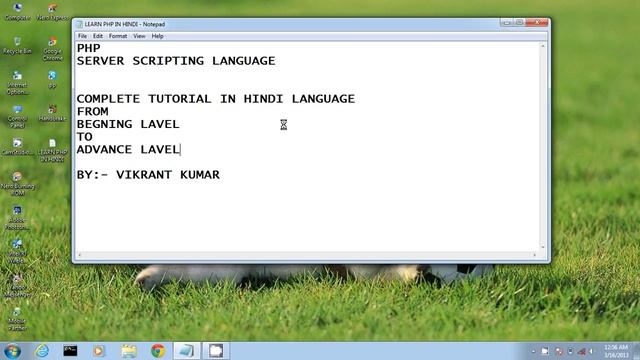Open the Nero Burning ROM desktop shortcut
Image resolution: width=640 pixels, height=360 pixels.
[17, 184]
